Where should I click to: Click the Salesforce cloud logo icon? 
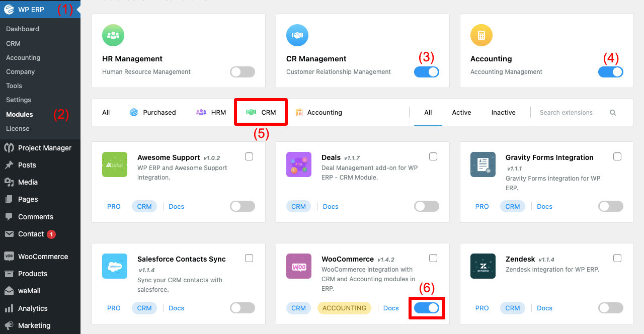[x=115, y=266]
